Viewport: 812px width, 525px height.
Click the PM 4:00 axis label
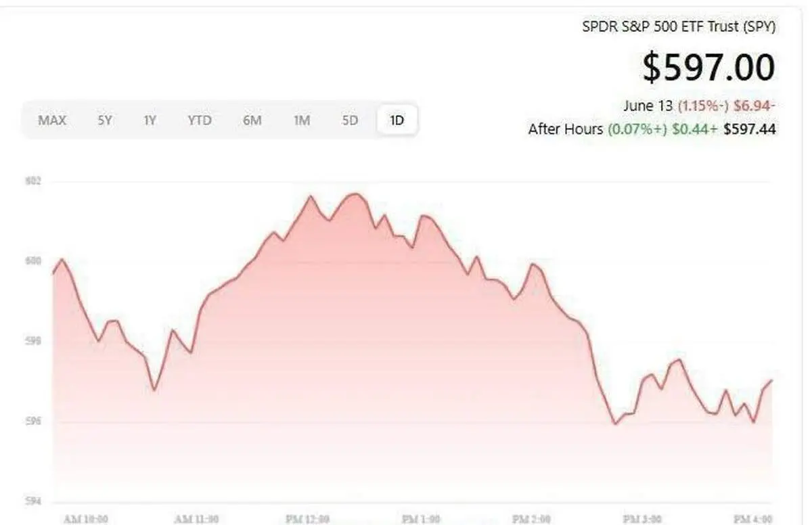(752, 520)
